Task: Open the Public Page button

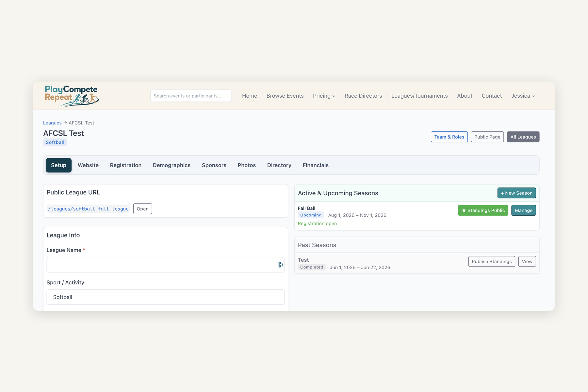Action: point(487,137)
